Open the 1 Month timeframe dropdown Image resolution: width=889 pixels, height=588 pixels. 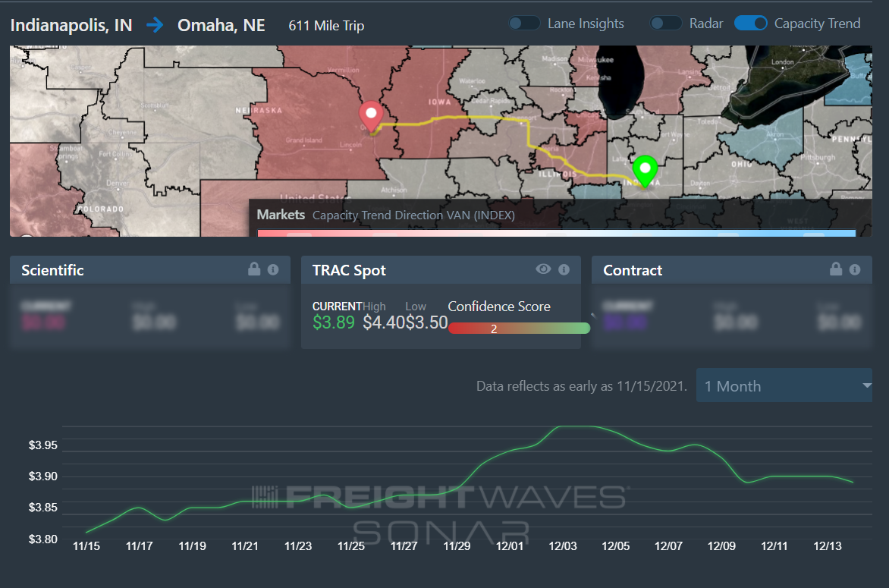[784, 385]
